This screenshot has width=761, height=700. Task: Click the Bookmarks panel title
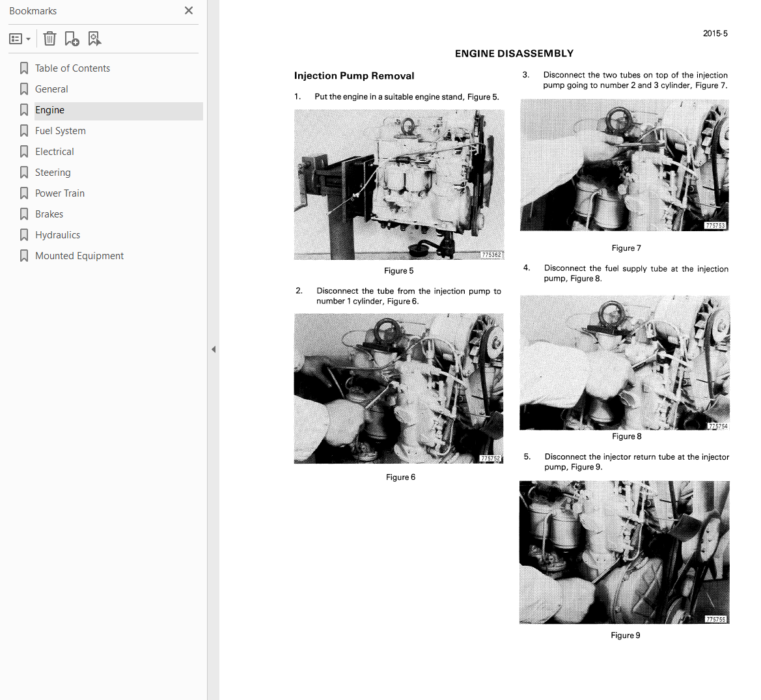[33, 10]
